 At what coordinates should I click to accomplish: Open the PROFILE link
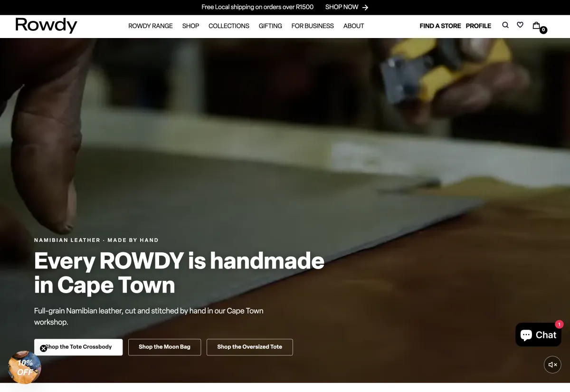[x=478, y=26]
